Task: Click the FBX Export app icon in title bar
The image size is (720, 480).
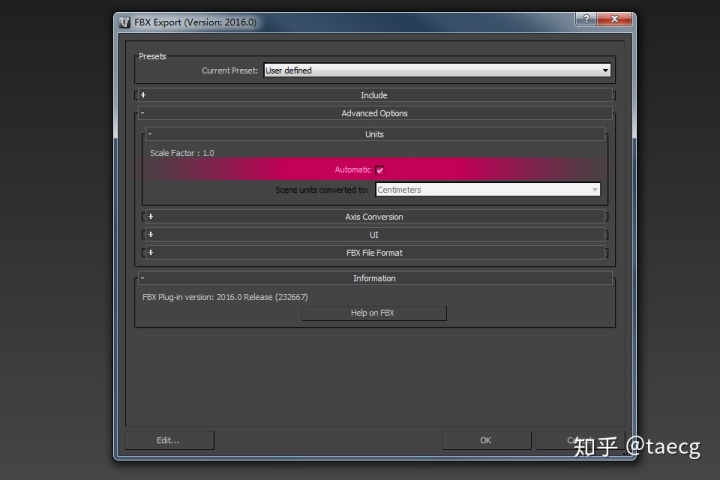Action: (x=125, y=22)
